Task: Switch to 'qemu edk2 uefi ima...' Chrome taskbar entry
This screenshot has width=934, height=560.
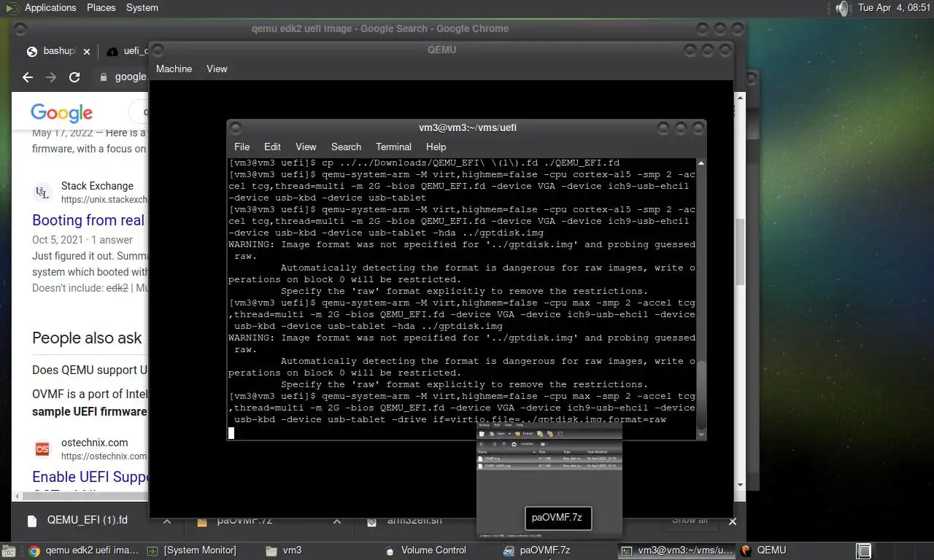Action: (84, 551)
